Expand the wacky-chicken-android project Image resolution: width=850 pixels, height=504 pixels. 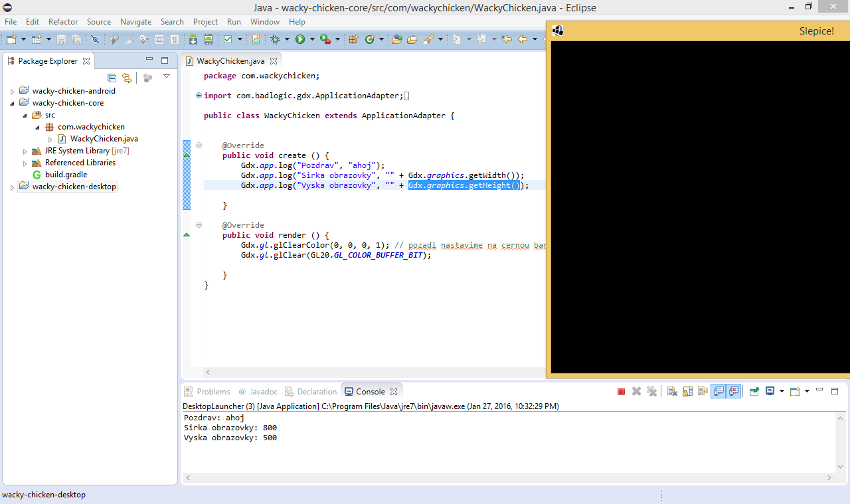point(12,92)
